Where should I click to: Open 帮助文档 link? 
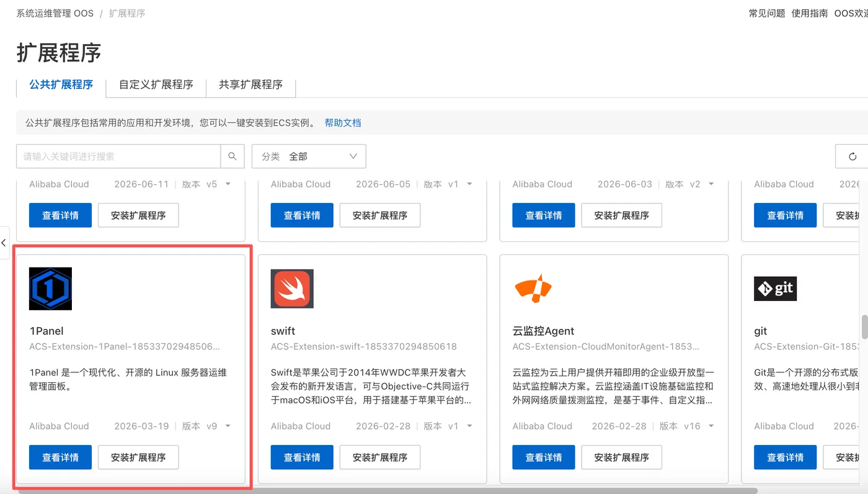click(x=343, y=123)
